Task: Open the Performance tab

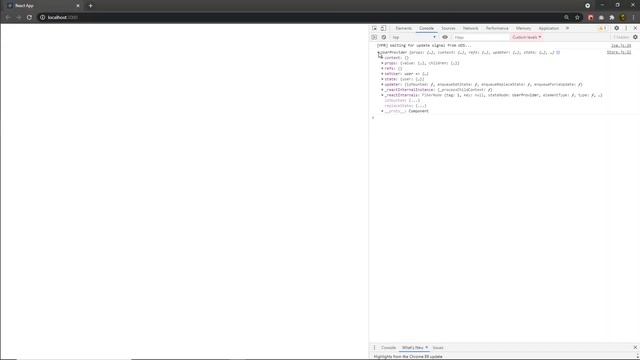Action: (497, 28)
